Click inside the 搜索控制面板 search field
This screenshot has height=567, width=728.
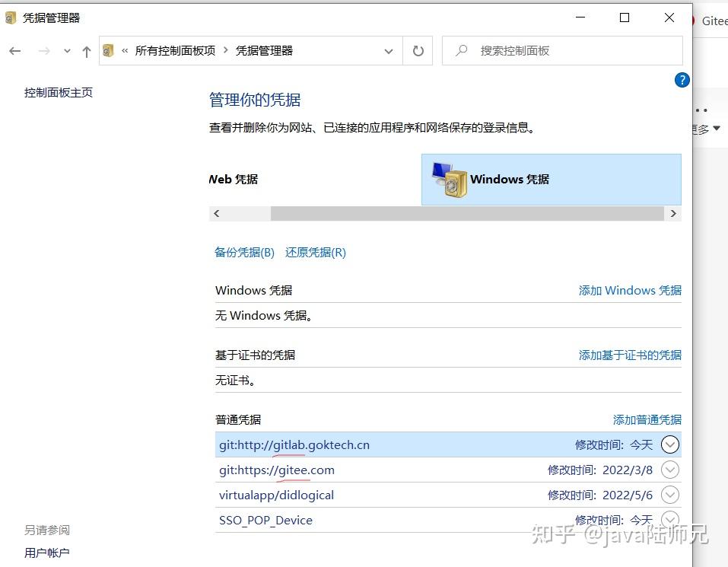[532, 50]
